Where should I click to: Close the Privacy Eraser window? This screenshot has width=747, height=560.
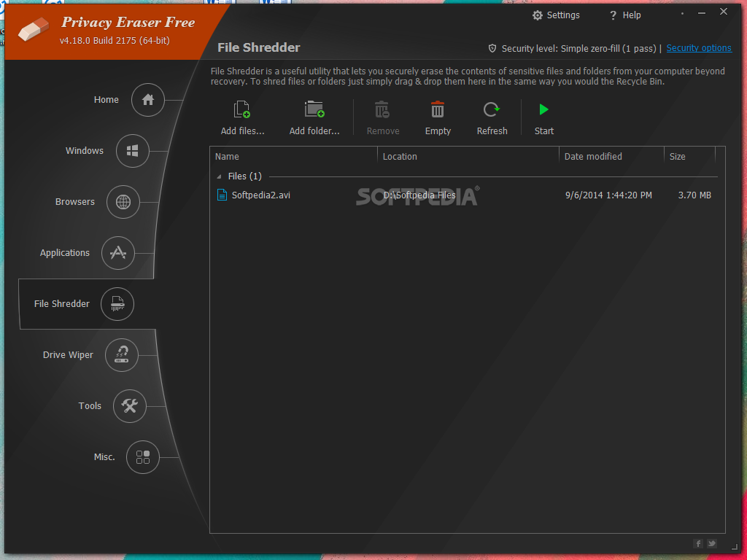click(x=724, y=12)
